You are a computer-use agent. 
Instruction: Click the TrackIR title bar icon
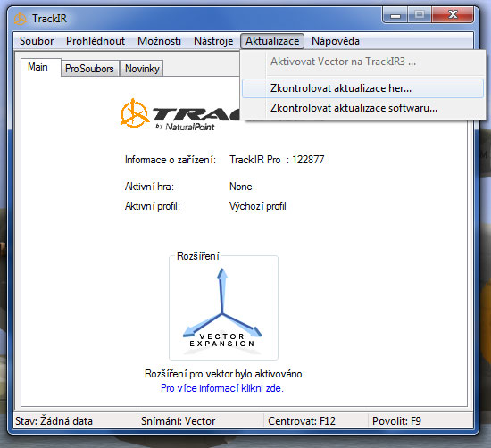(x=21, y=19)
